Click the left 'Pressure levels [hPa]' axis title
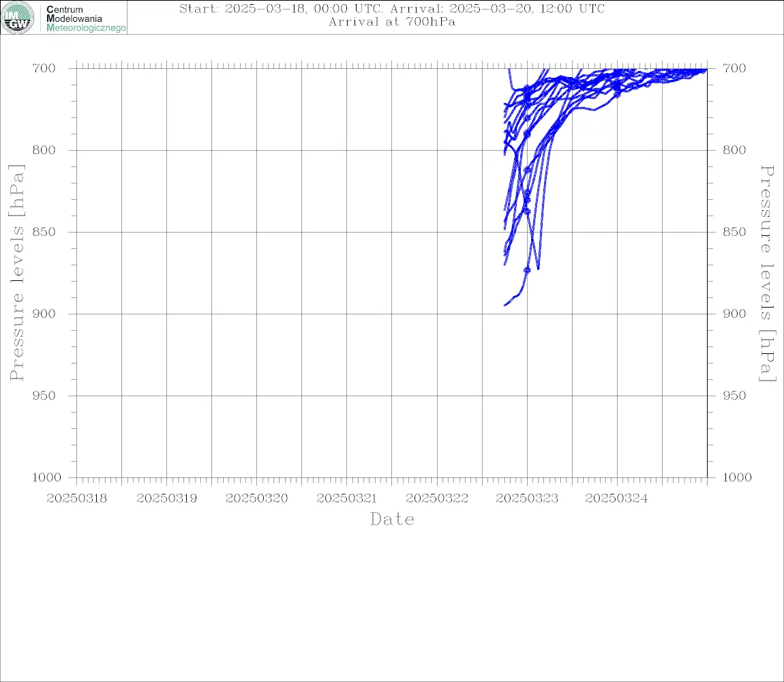Screen dimensions: 784x682 [16, 273]
